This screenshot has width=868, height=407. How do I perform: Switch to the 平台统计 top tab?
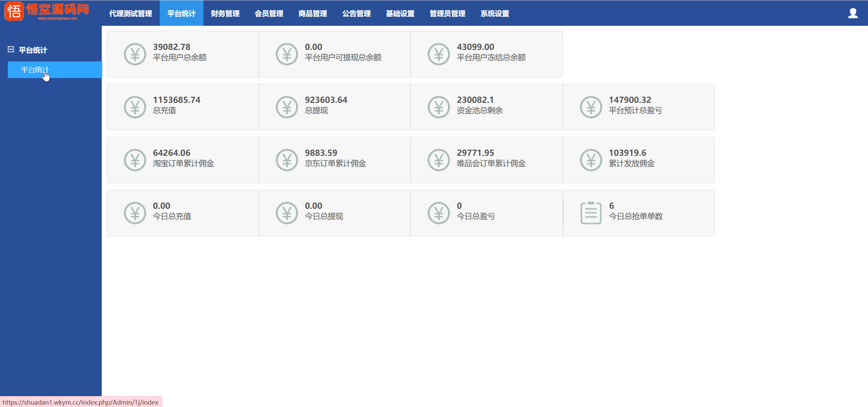(x=181, y=14)
